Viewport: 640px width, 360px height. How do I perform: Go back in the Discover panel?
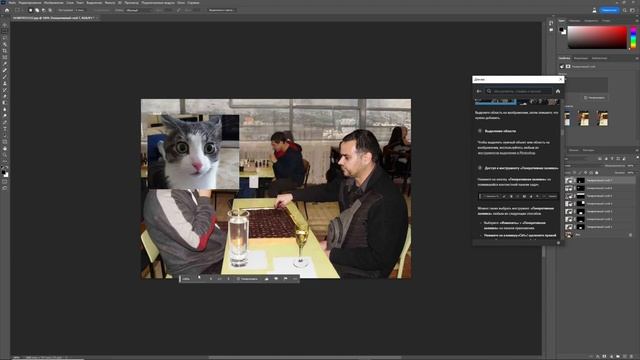pyautogui.click(x=479, y=91)
